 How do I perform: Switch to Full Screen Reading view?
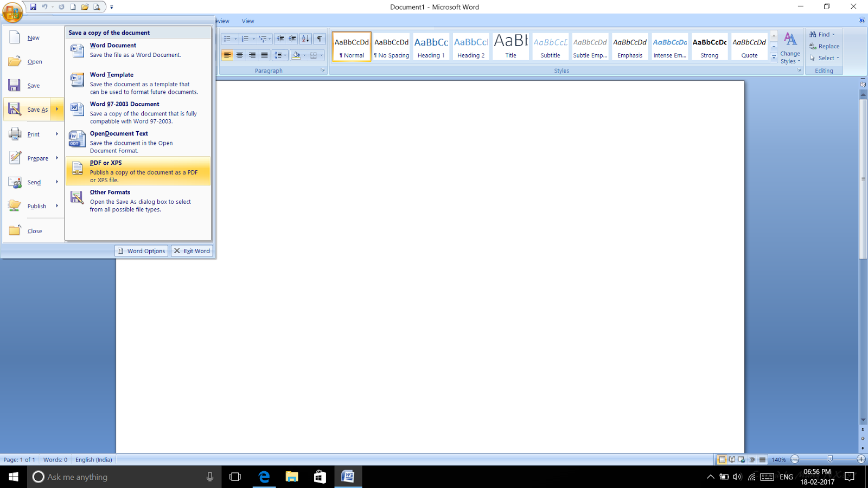click(x=732, y=460)
